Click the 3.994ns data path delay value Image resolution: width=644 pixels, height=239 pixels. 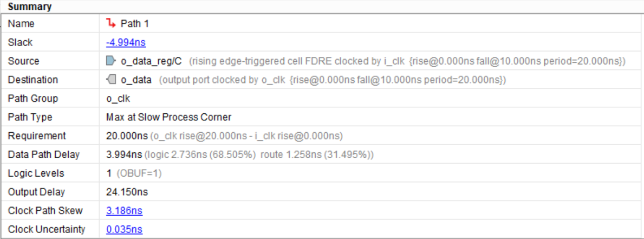[x=124, y=154]
